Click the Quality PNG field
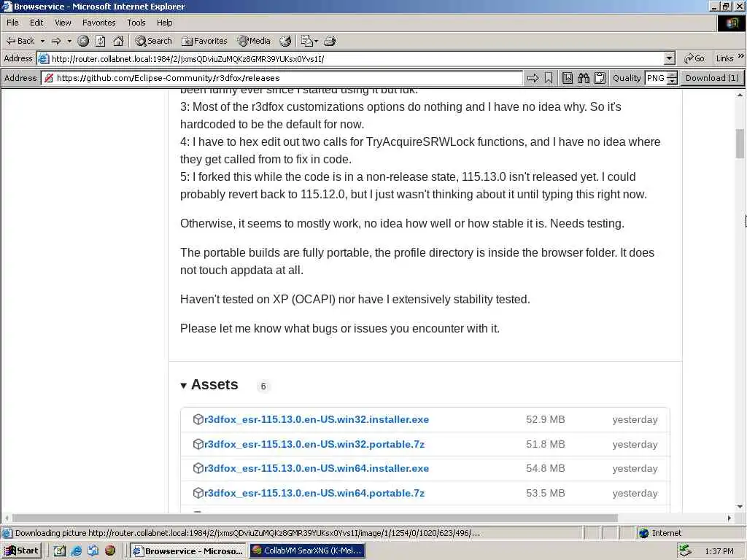 click(656, 78)
